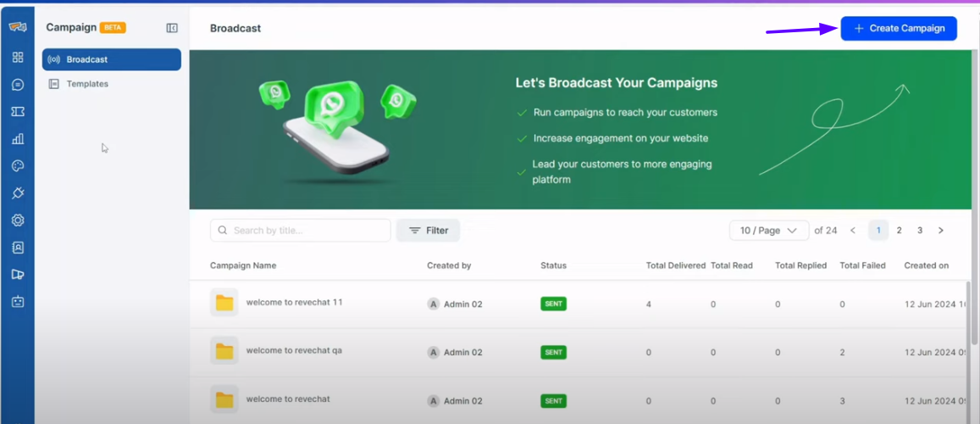
Task: Open the 10 / Page dropdown
Action: [x=768, y=231]
